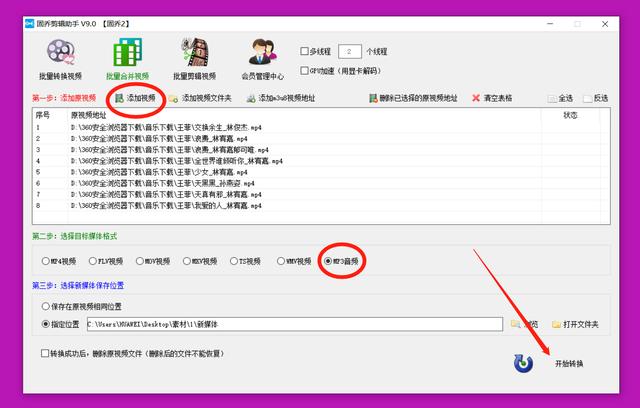Viewport: 640px width, 408px height.
Task: Start conversion with the 开始转换 button
Action: [549, 363]
